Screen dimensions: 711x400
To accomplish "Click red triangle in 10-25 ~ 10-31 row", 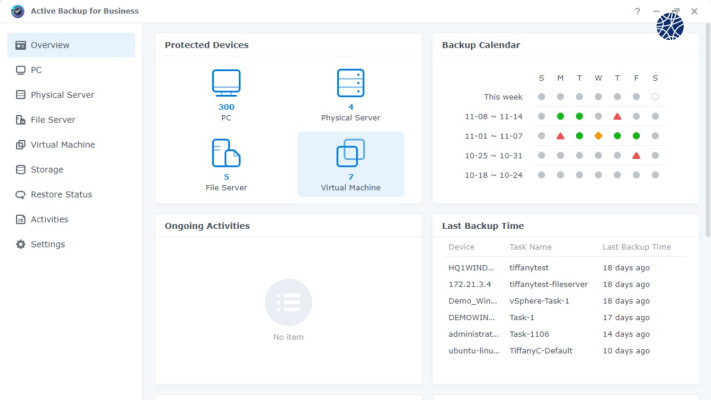I will pyautogui.click(x=636, y=156).
